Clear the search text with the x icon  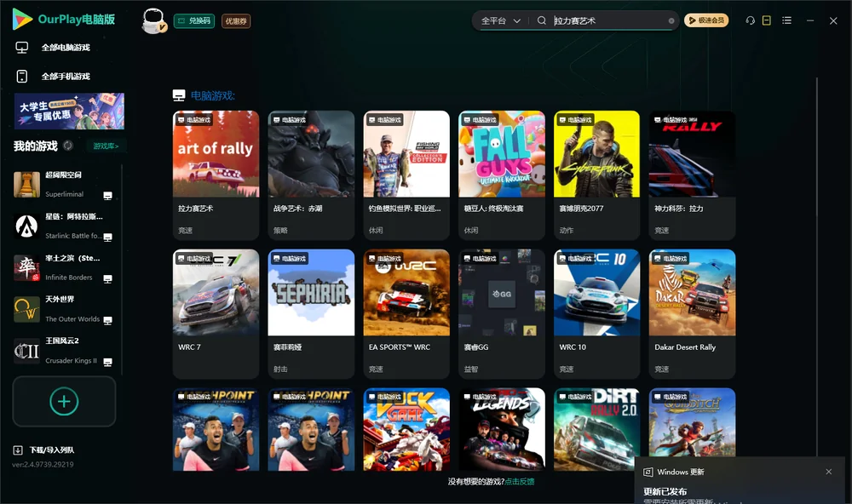671,20
